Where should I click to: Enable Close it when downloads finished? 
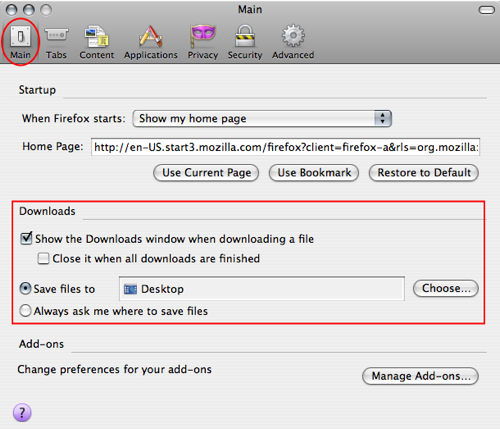coord(43,259)
